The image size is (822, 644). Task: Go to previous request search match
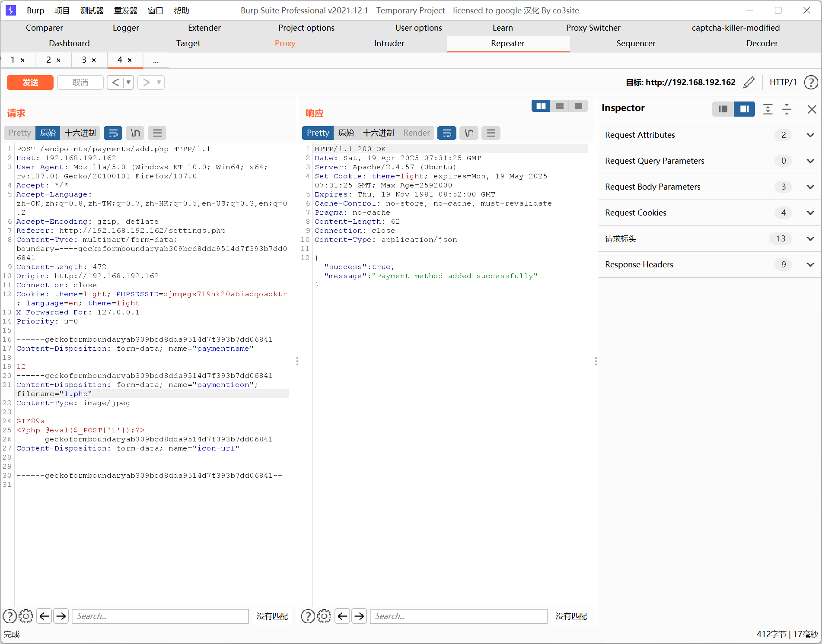45,616
